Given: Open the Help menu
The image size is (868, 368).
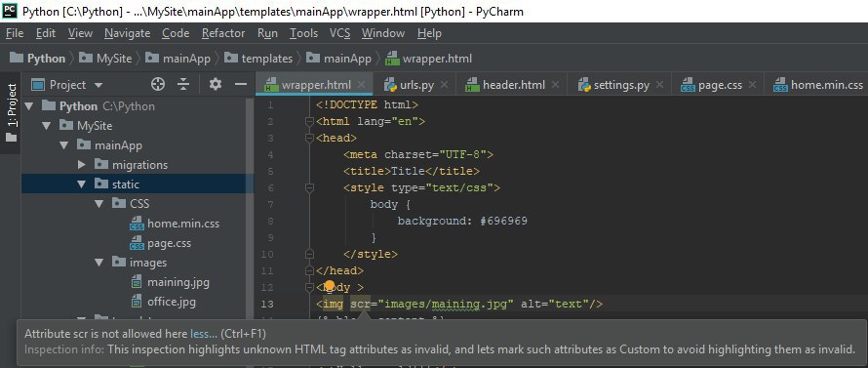Looking at the screenshot, I should point(429,33).
